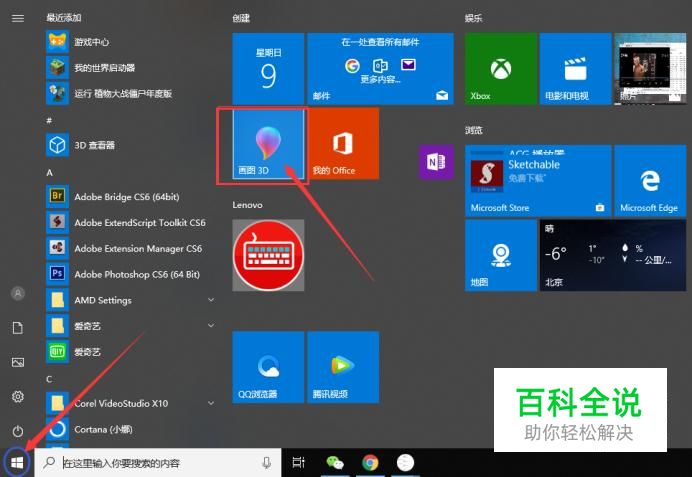Screen dimensions: 692x477
Task: Click the letter C section header
Action: 49,379
